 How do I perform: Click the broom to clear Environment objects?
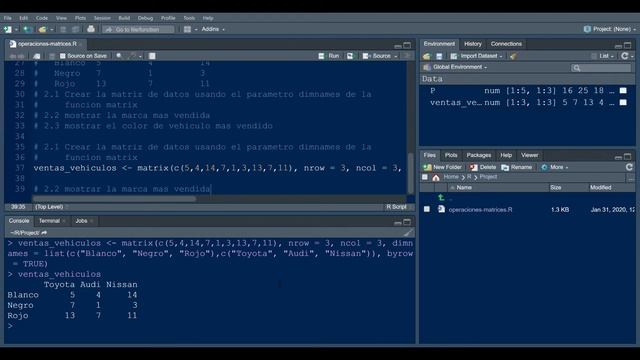[x=513, y=56]
